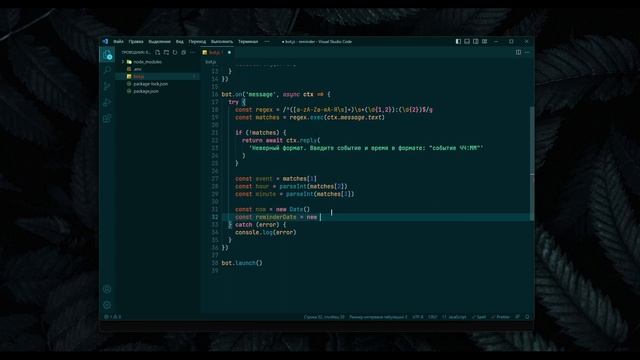Screen dimensions: 640x360
Task: Open the Run and Debug view
Action: pos(107,102)
